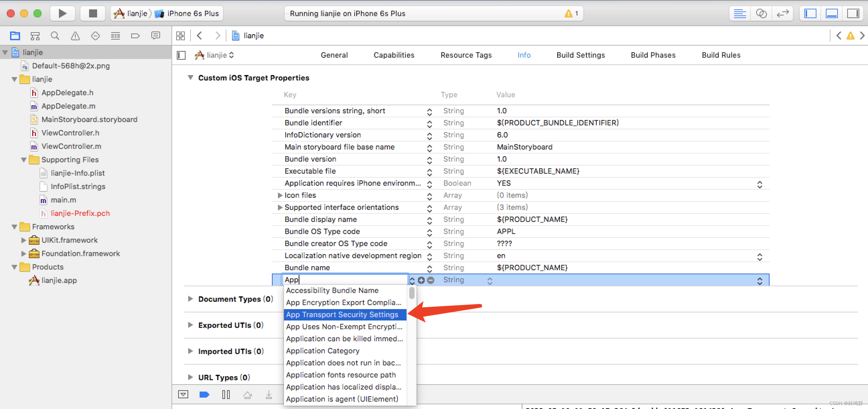
Task: Step into in debugger
Action: point(269,394)
